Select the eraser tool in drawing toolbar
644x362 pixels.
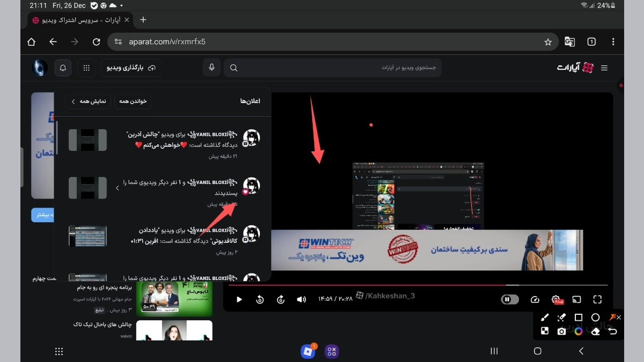(x=595, y=331)
